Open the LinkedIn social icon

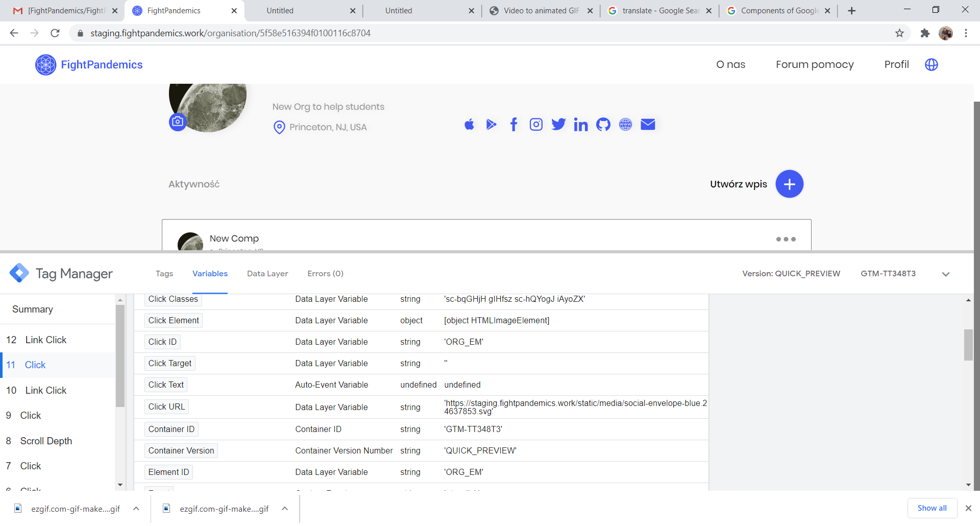581,125
